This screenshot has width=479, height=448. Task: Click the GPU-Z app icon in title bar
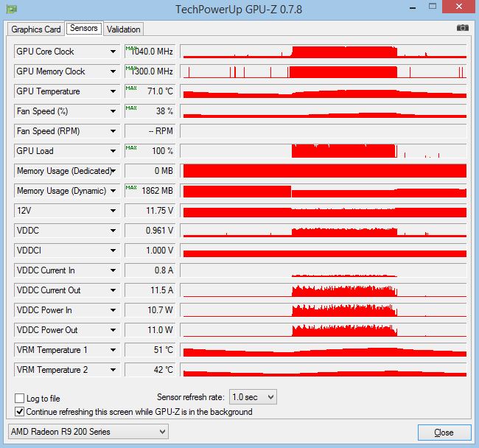pos(12,9)
